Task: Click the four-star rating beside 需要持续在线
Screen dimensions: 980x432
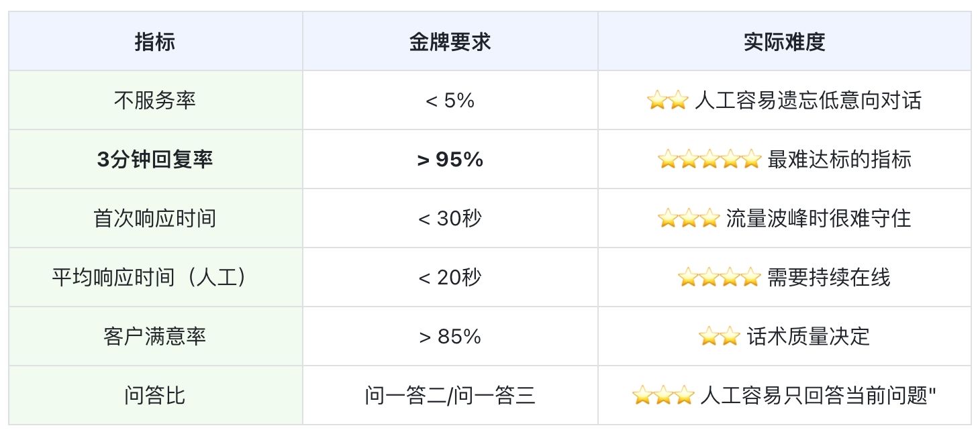Action: coord(719,278)
